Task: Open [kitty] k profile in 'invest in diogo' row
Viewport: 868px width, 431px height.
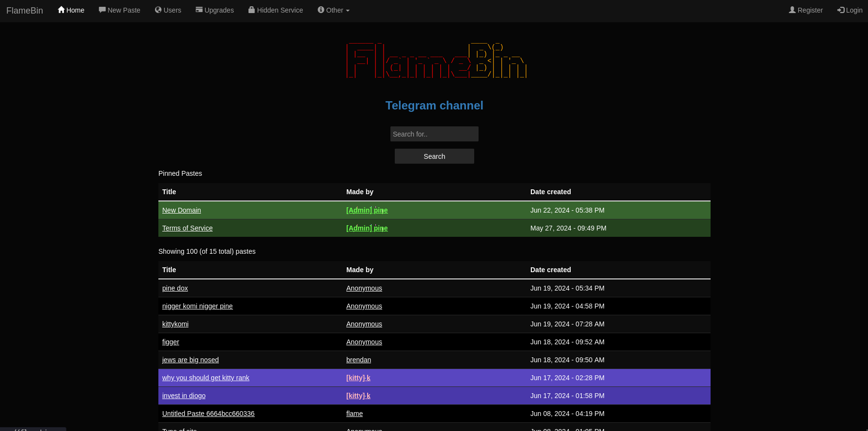Action: pyautogui.click(x=358, y=396)
